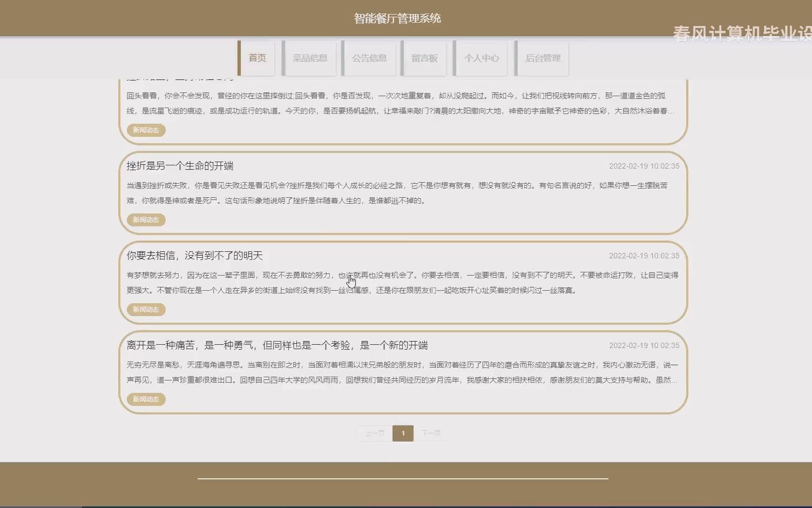Click summary text starting 回头看看，你会不会发现
Image resolution: width=812 pixels, height=508 pixels.
(401, 103)
